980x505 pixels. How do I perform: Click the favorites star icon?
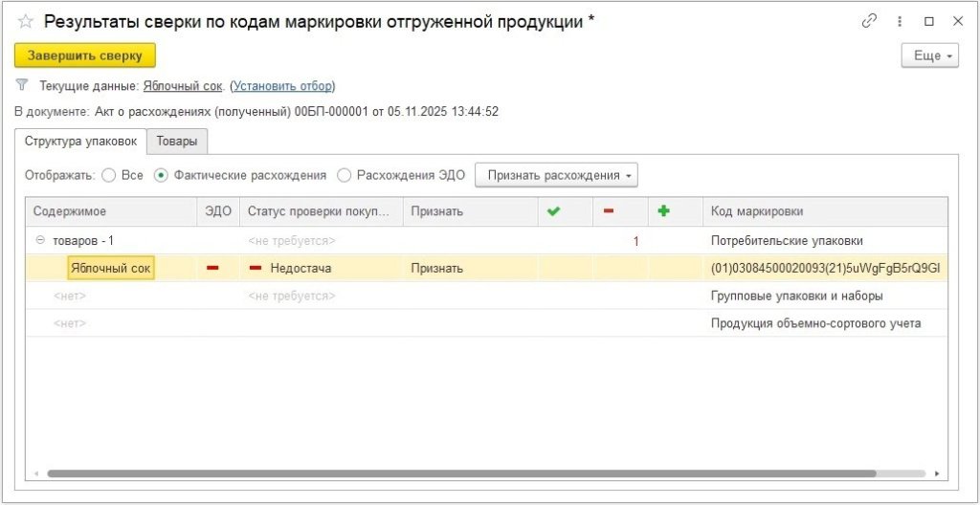[26, 21]
